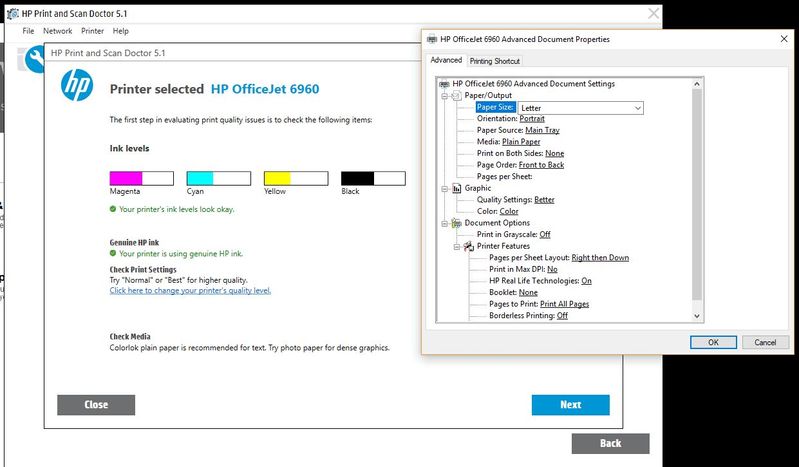Screen dimensions: 799x467
Task: Select Print on Both Sides None setting
Action: pos(520,153)
